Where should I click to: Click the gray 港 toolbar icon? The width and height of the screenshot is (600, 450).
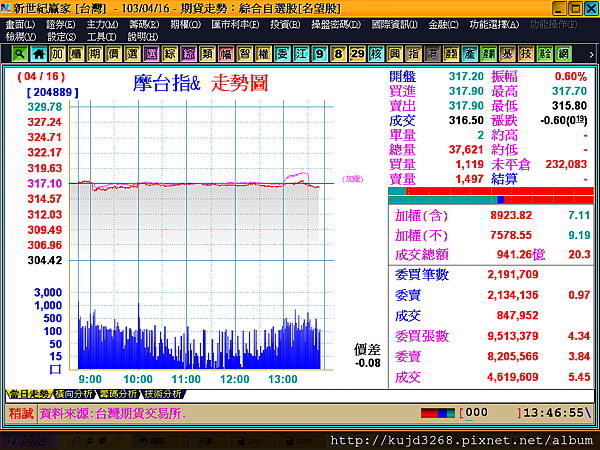click(432, 54)
